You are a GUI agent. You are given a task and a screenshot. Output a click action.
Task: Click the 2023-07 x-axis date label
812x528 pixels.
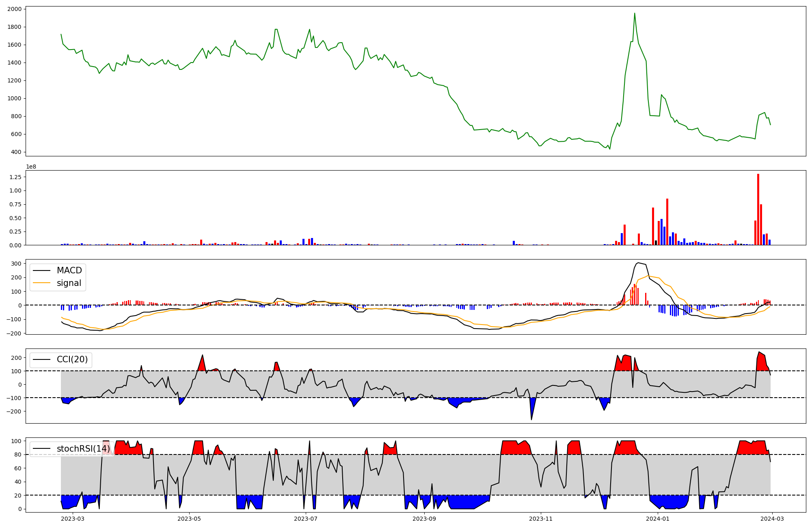305,519
